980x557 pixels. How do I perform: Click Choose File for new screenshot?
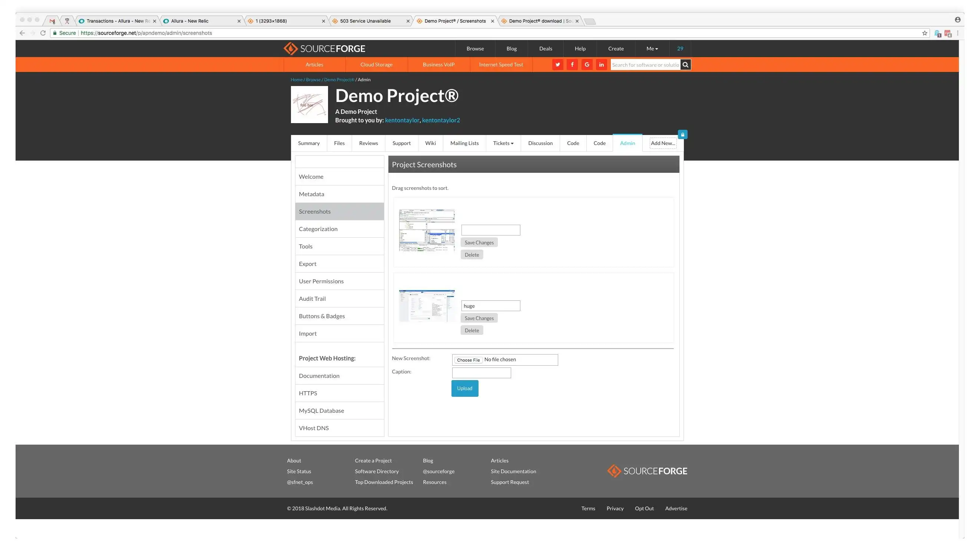469,359
